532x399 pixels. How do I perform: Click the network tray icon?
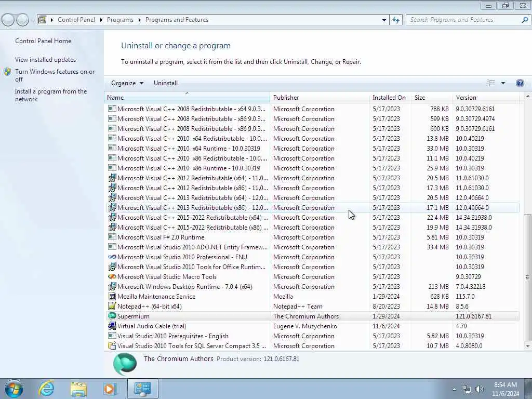click(x=467, y=389)
